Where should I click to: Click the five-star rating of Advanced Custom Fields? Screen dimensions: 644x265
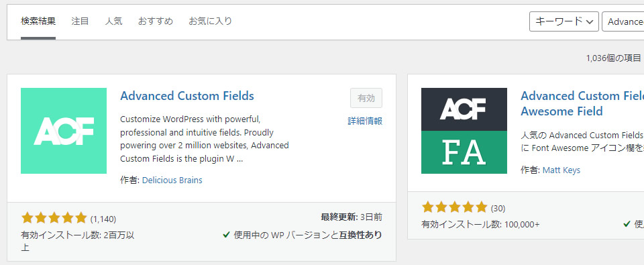coord(54,218)
